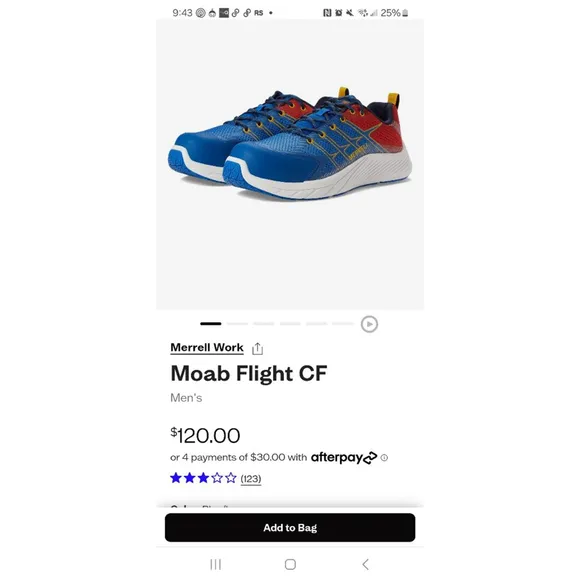Image resolution: width=580 pixels, height=580 pixels.
Task: Open the Merrell Work brand link
Action: click(x=207, y=348)
